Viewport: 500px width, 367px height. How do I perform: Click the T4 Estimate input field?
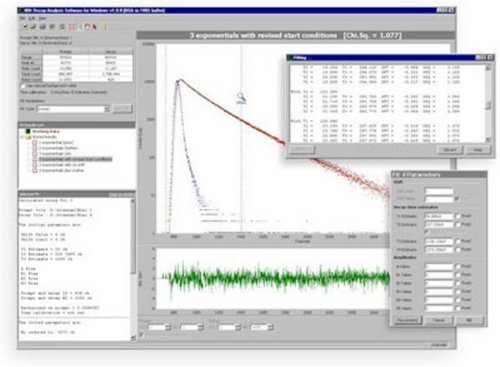pos(439,249)
